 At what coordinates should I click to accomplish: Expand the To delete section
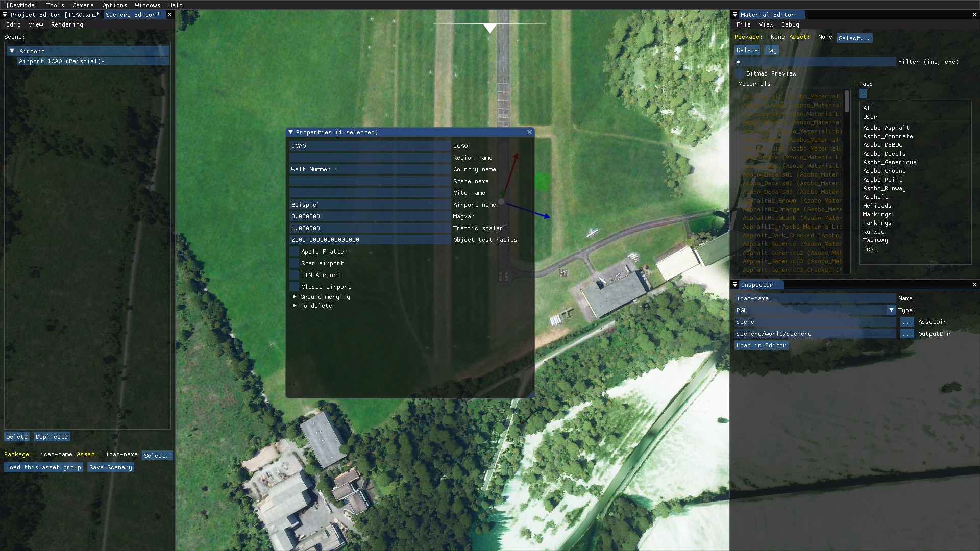click(295, 306)
